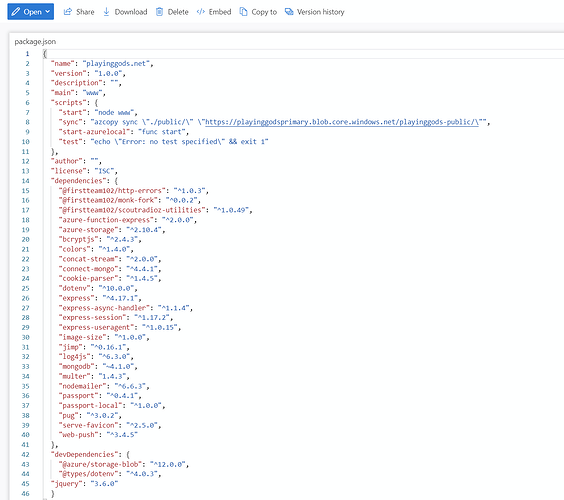Click the "version" key text

tap(68, 73)
